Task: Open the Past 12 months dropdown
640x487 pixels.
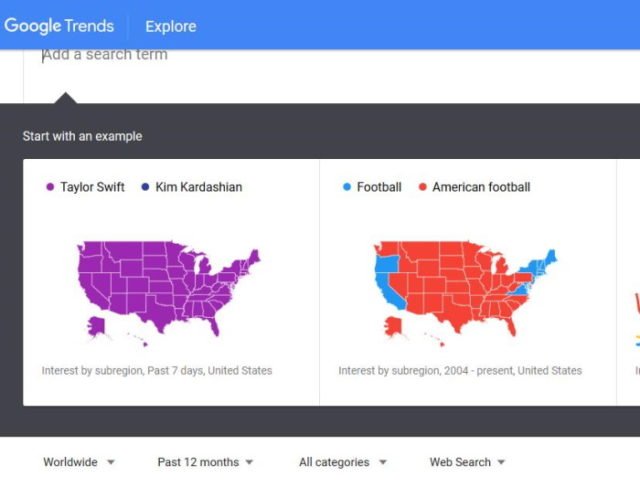Action: point(205,462)
